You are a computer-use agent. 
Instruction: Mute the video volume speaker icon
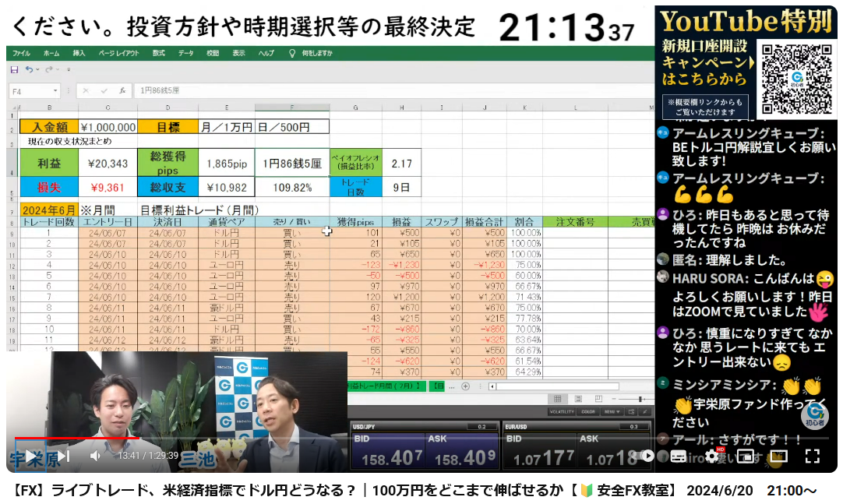[95, 456]
